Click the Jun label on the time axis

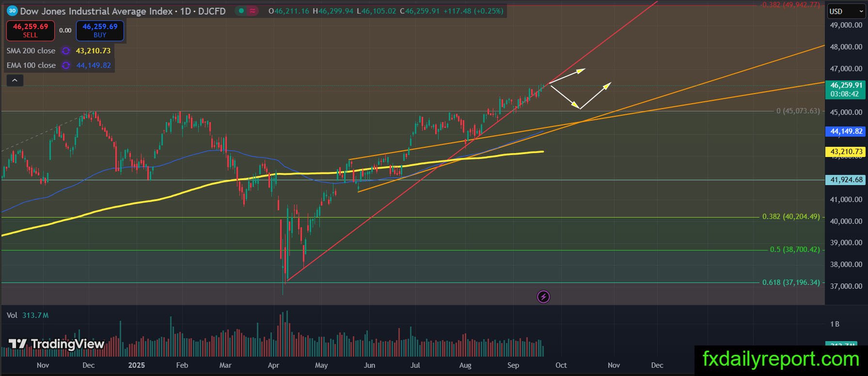369,365
